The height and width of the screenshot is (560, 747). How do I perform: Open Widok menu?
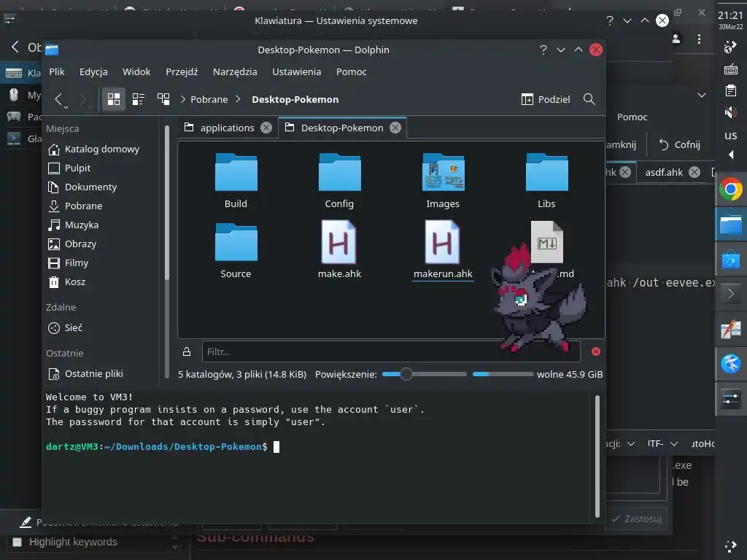136,71
